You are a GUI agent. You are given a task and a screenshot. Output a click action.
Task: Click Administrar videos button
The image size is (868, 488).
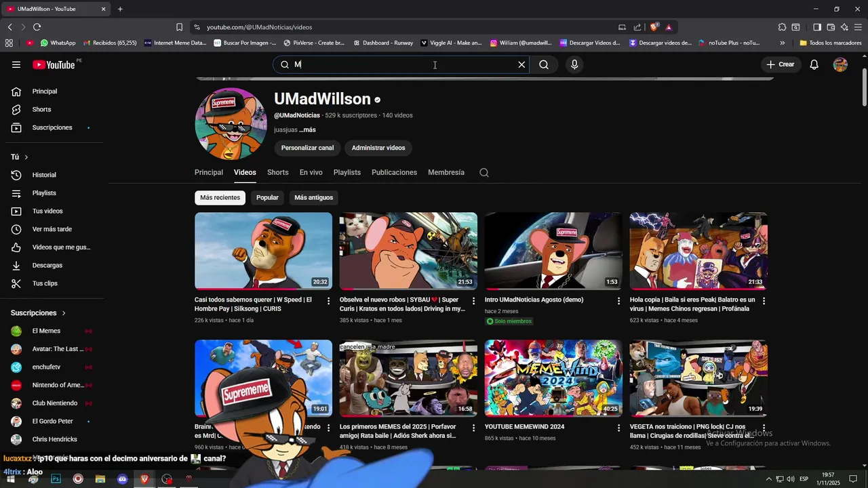(378, 148)
